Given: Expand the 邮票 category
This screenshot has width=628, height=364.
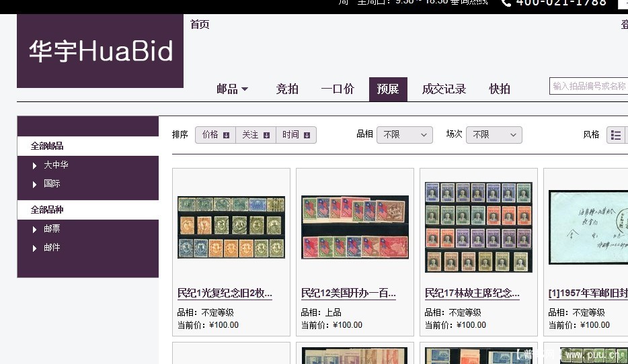Looking at the screenshot, I should click(52, 230).
